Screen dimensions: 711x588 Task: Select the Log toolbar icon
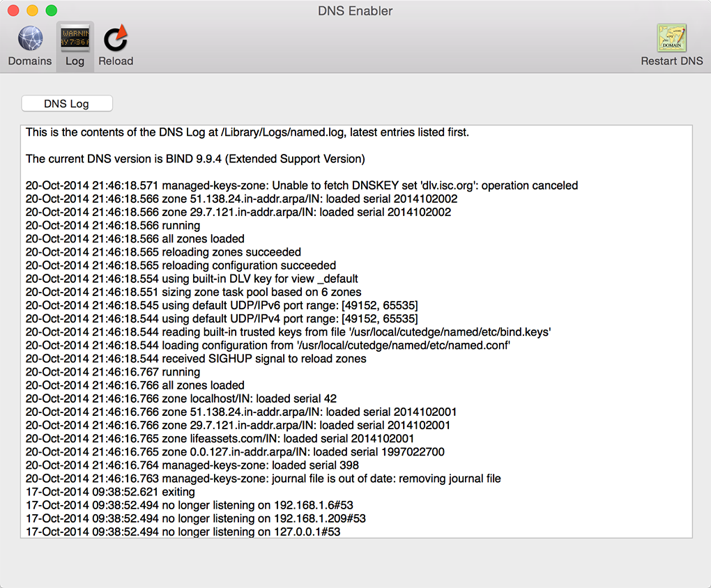tap(75, 40)
